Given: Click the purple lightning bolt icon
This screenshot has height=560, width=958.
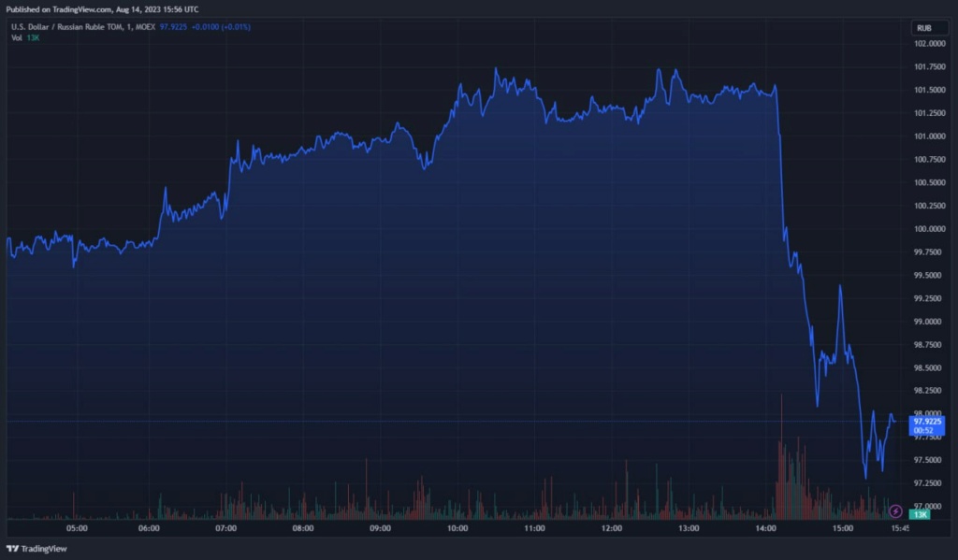Looking at the screenshot, I should point(895,511).
